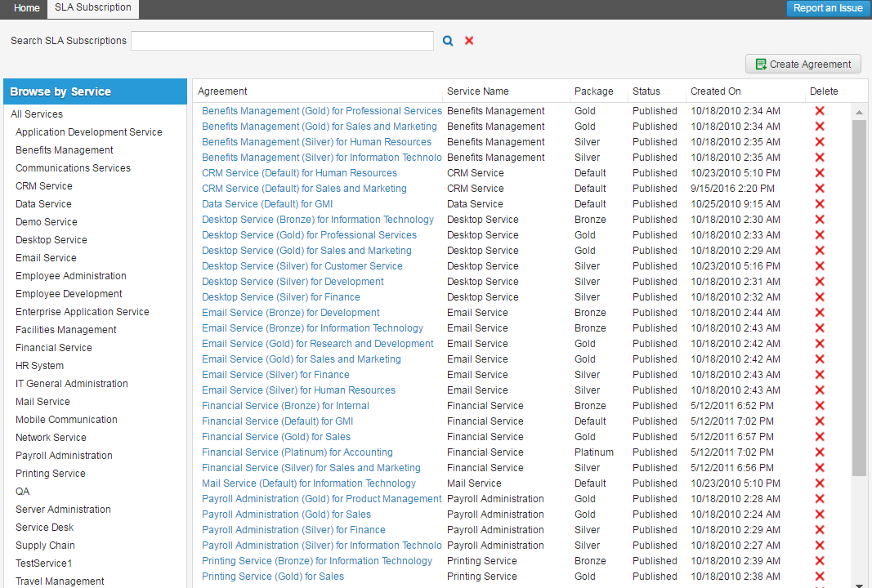Viewport: 872px width, 588px height.
Task: Clear search with the red X icon
Action: tap(469, 41)
